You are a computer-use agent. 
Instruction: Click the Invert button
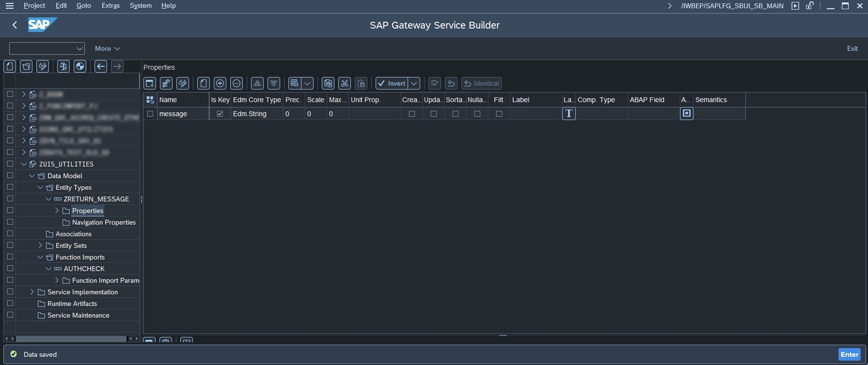392,83
